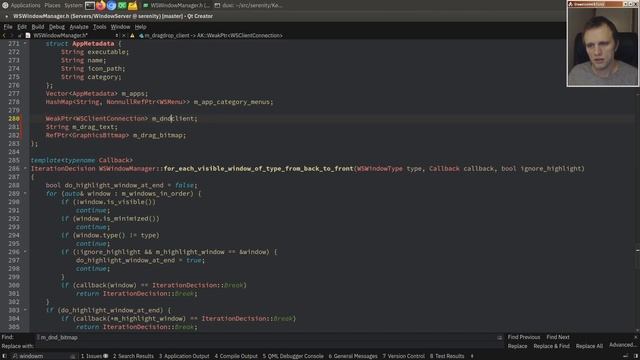Collapse the struct AppMetadata fold at line 271
Viewport: 640px width, 360px height.
coord(25,43)
